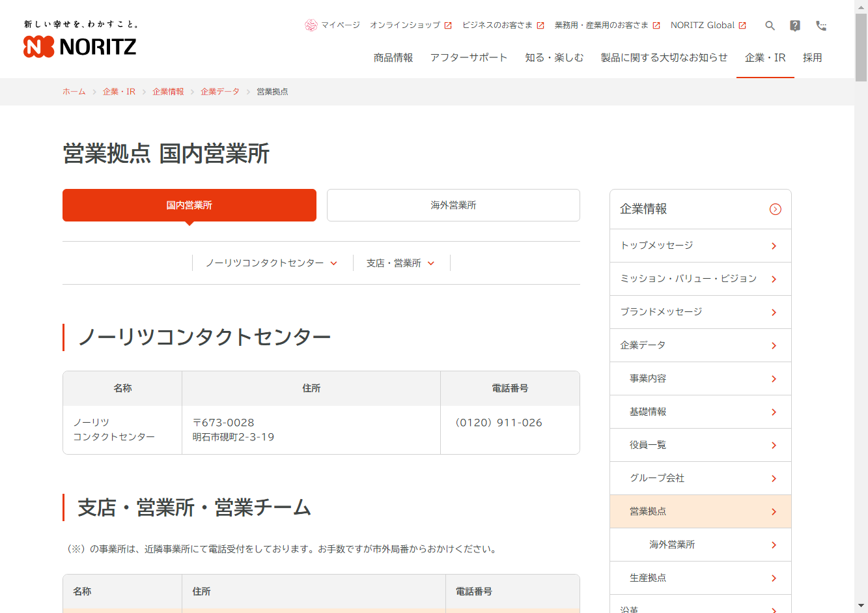Click the external link icon beside オンラインショップ
Viewport: 868px width, 613px height.
click(448, 25)
